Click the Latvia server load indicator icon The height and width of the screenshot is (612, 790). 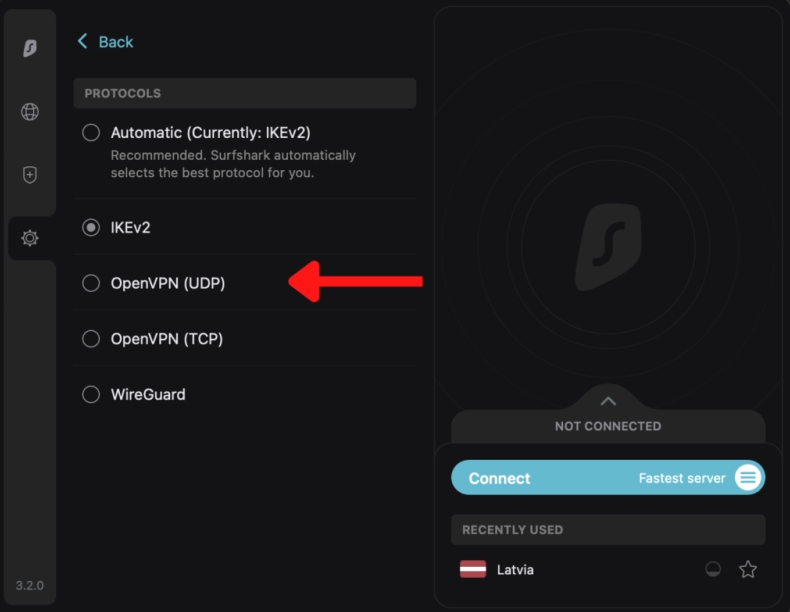[713, 570]
